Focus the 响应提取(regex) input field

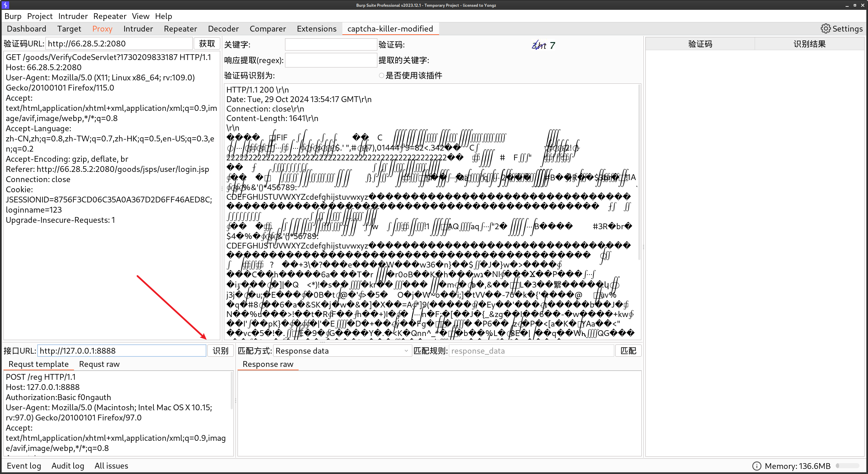click(331, 60)
